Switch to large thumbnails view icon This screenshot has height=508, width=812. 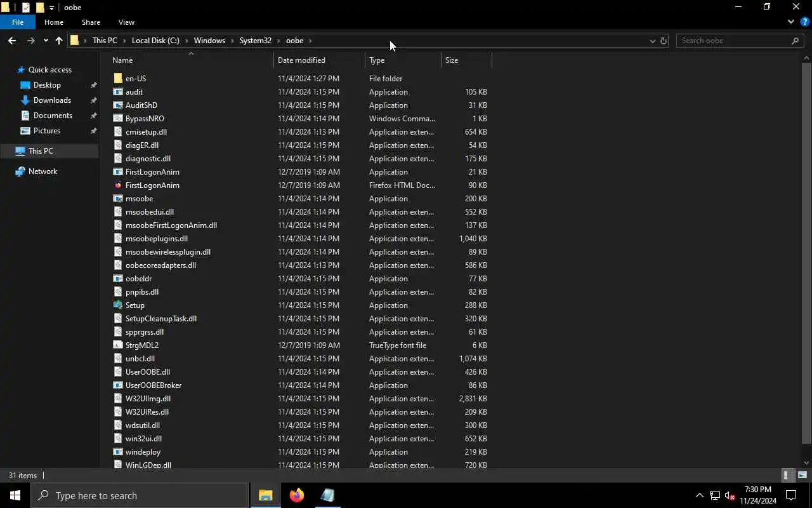(802, 475)
